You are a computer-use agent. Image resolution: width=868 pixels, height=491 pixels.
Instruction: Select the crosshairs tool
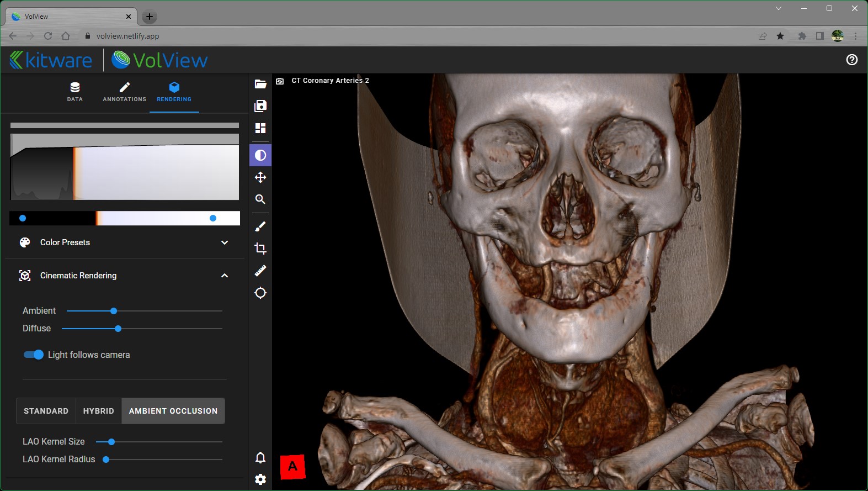coord(260,293)
